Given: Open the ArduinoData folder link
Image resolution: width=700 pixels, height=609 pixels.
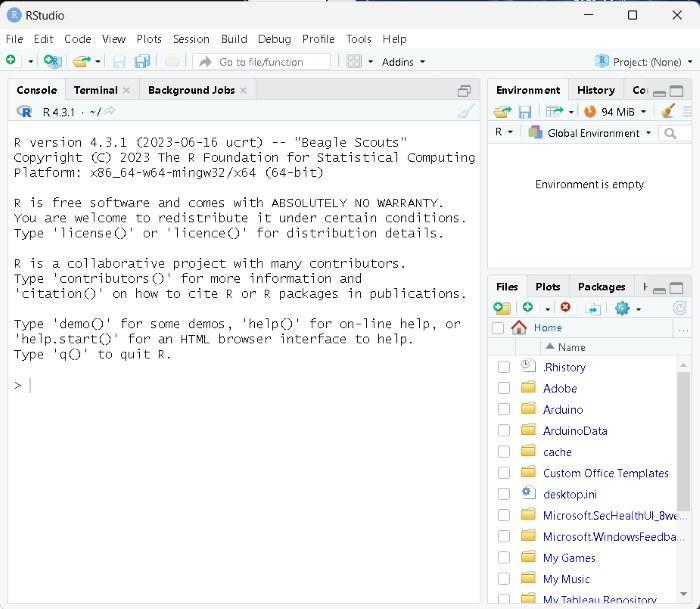Looking at the screenshot, I should pos(575,431).
